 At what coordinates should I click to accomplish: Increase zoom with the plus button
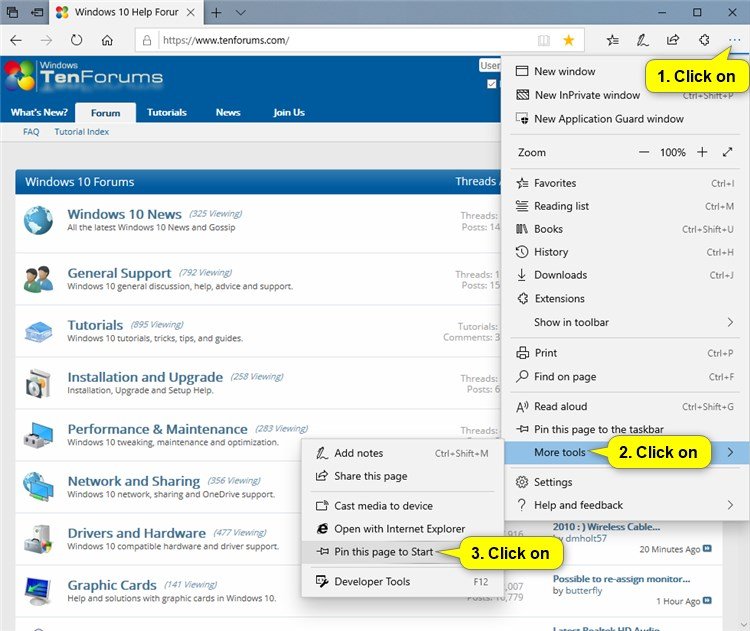[702, 152]
